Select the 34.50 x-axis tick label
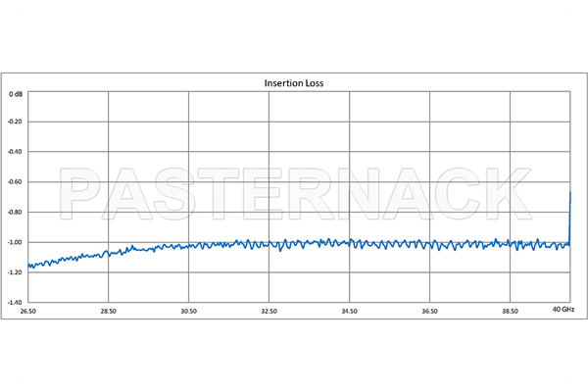Screen dimensions: 588x392 pos(349,311)
